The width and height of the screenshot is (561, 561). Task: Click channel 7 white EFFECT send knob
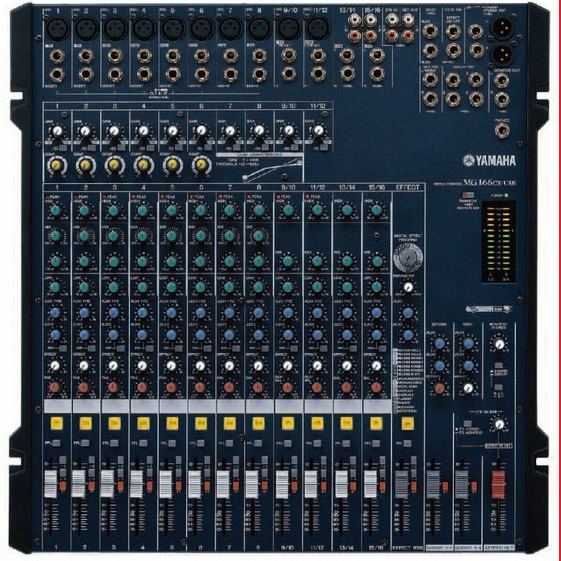point(230,366)
